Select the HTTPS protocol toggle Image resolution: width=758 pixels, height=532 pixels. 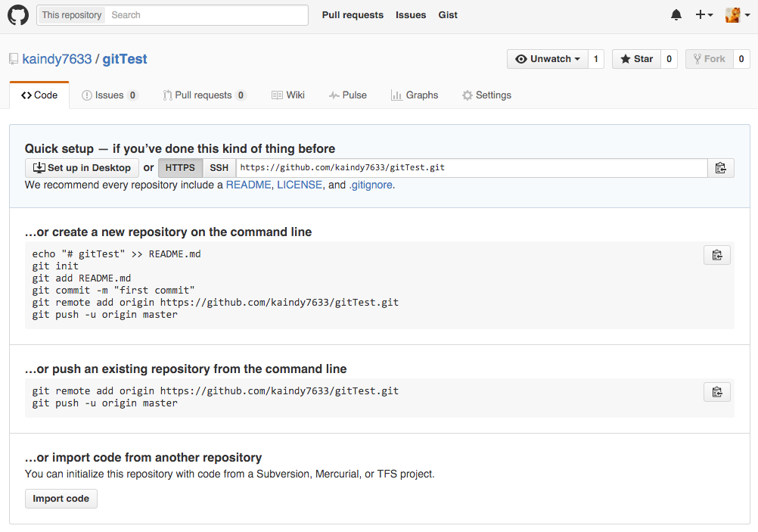[x=180, y=168]
